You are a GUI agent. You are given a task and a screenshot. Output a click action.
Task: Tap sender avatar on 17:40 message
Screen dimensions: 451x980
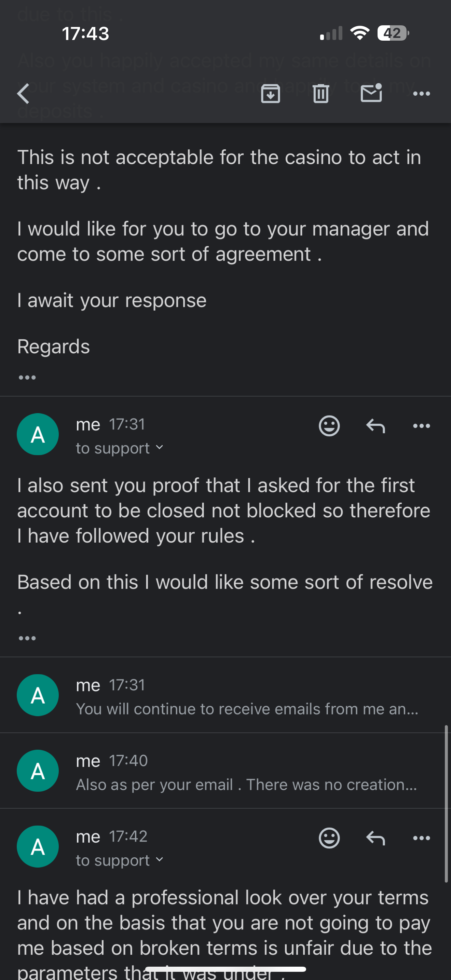[38, 771]
